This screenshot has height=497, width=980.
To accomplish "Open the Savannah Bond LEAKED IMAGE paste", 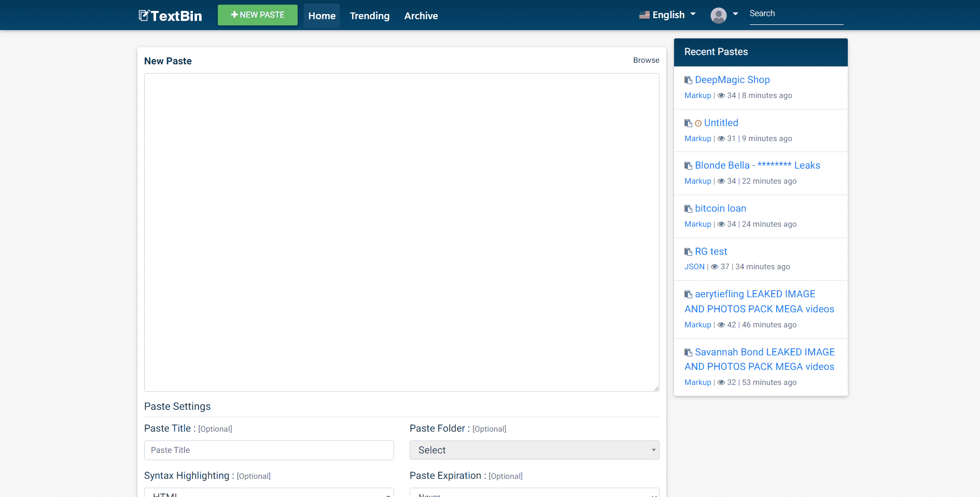I will pyautogui.click(x=760, y=359).
